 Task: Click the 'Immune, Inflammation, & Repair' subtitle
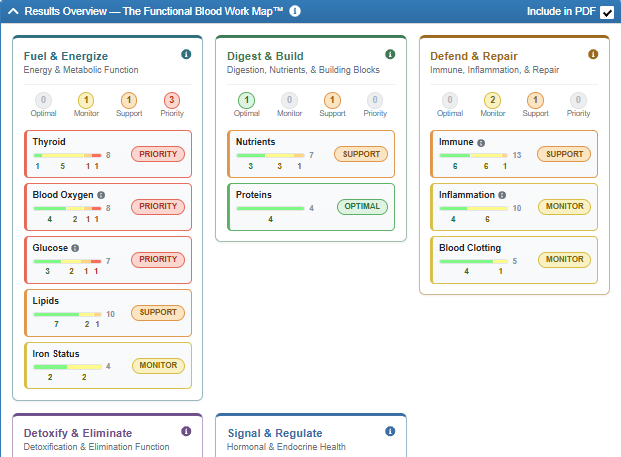[x=495, y=70]
